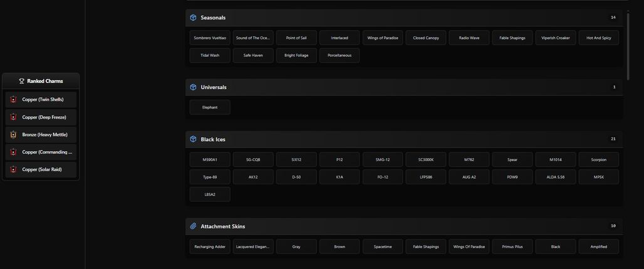Click the L85A2 Black Ice
The height and width of the screenshot is (269, 644).
tap(210, 194)
